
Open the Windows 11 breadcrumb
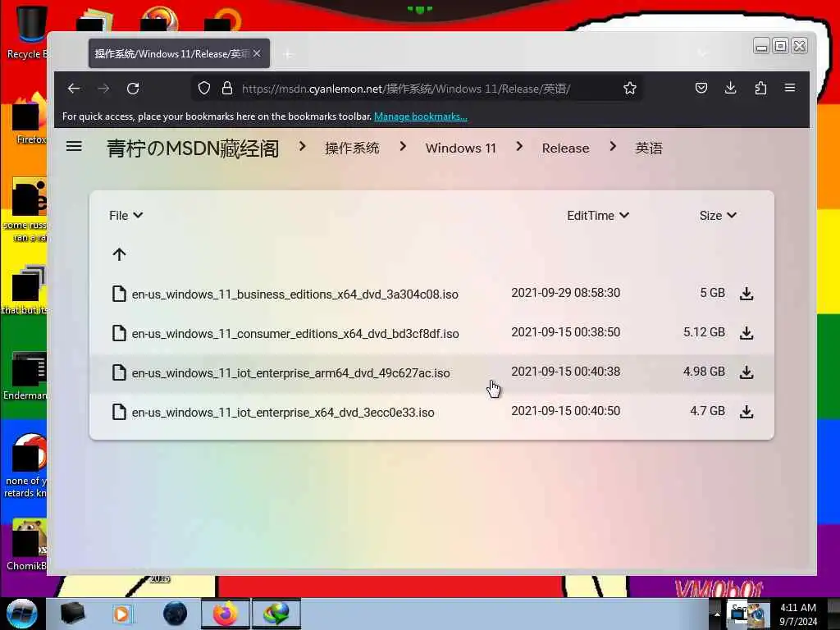tap(461, 148)
